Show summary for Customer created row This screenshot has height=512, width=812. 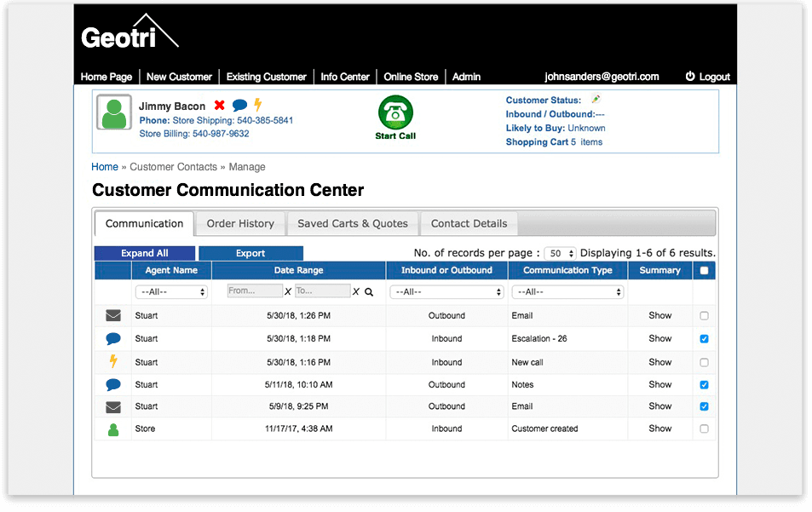[x=659, y=429]
